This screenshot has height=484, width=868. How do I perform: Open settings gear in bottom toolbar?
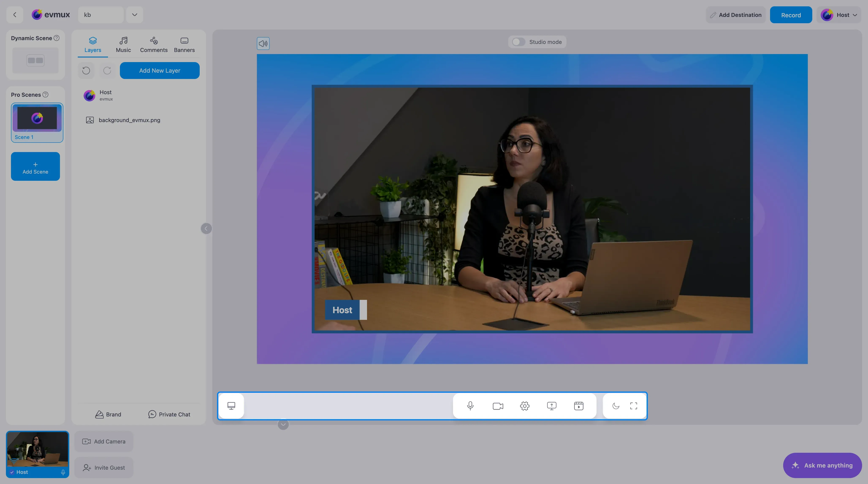pyautogui.click(x=525, y=406)
